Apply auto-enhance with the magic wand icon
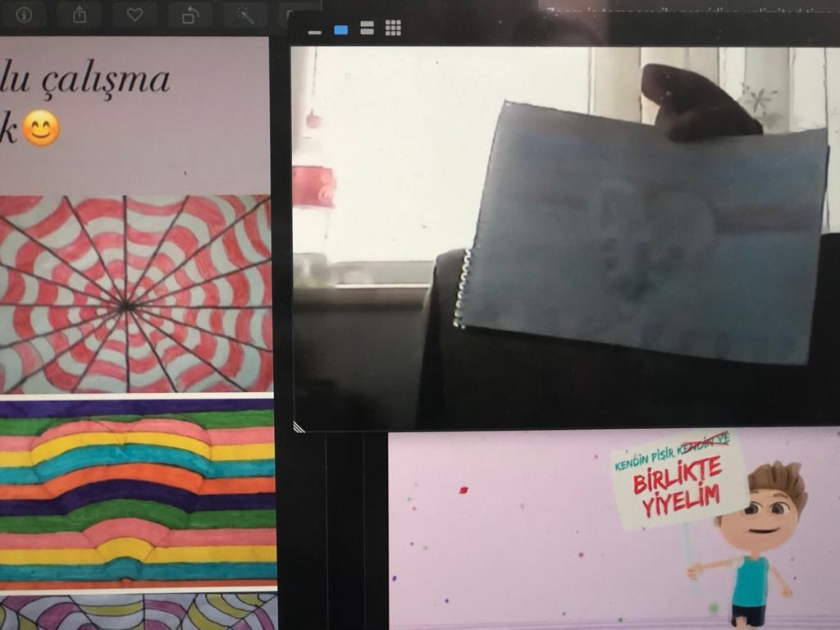Image resolution: width=840 pixels, height=630 pixels. [244, 15]
